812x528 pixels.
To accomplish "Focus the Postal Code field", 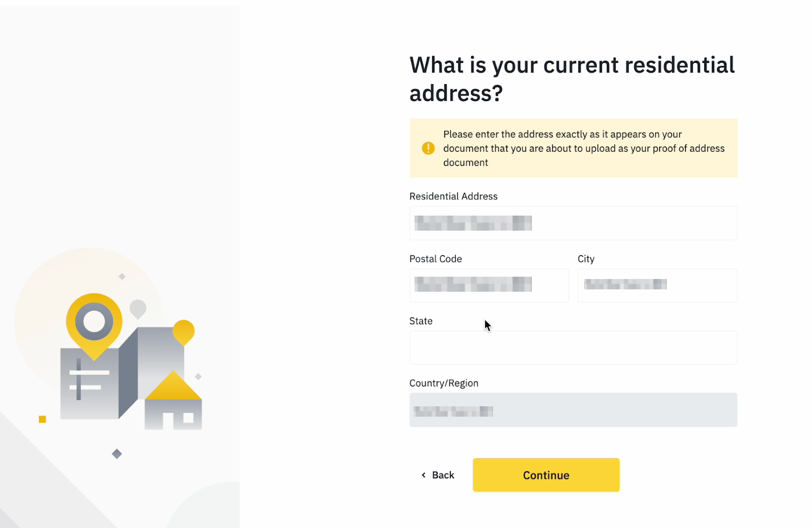I will point(489,286).
